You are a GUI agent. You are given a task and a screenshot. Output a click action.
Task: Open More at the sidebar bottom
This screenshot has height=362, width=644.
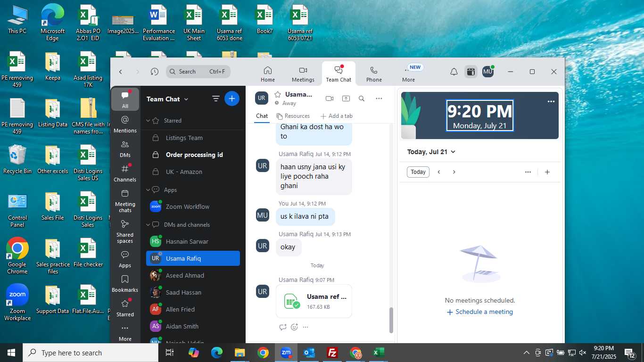(125, 332)
